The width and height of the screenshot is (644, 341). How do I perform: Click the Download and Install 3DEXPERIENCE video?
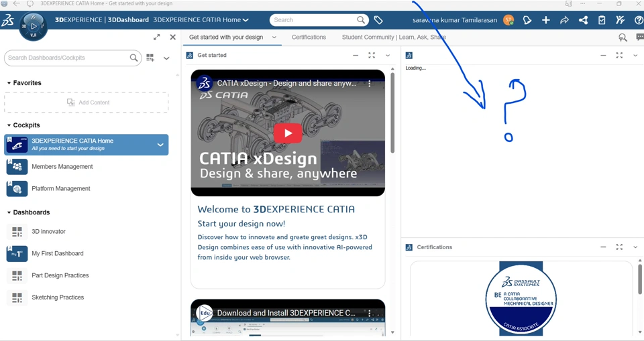288,318
